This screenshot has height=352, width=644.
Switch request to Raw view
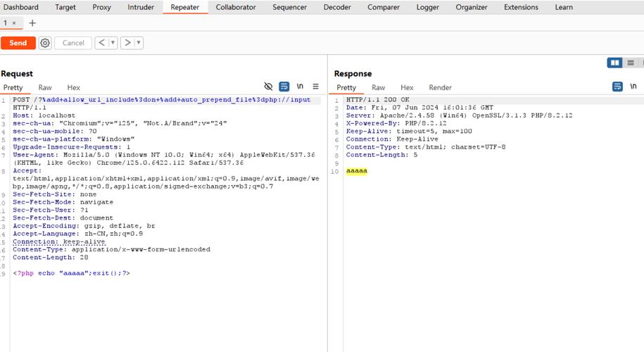45,87
